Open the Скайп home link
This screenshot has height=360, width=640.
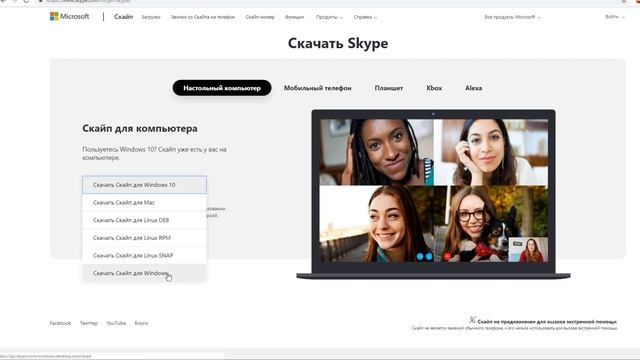pos(123,17)
